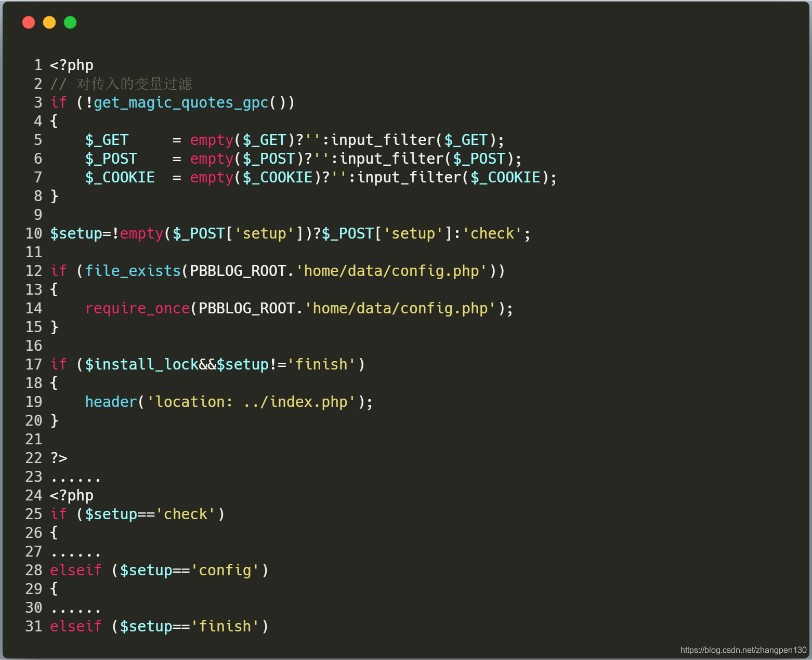Click the '<?php' opening tag on line 1
Screen dimensions: 812x660
(x=72, y=65)
